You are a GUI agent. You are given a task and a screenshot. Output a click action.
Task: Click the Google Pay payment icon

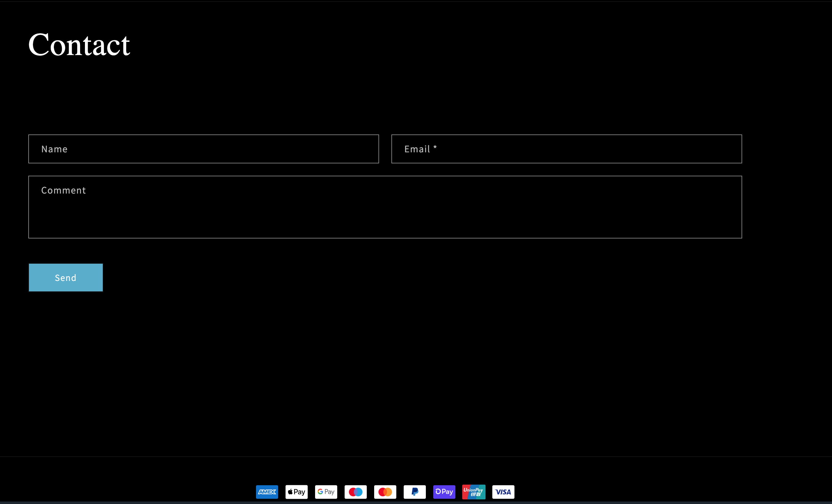pyautogui.click(x=326, y=492)
